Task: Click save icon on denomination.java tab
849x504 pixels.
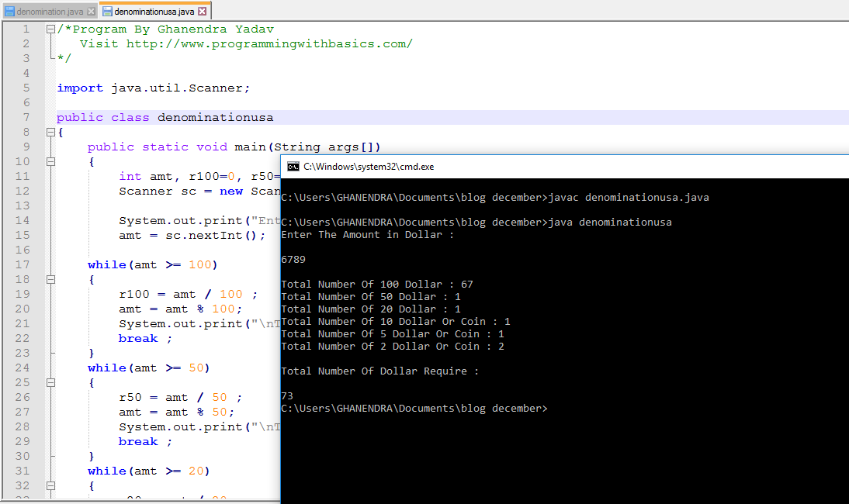Action: (10, 12)
